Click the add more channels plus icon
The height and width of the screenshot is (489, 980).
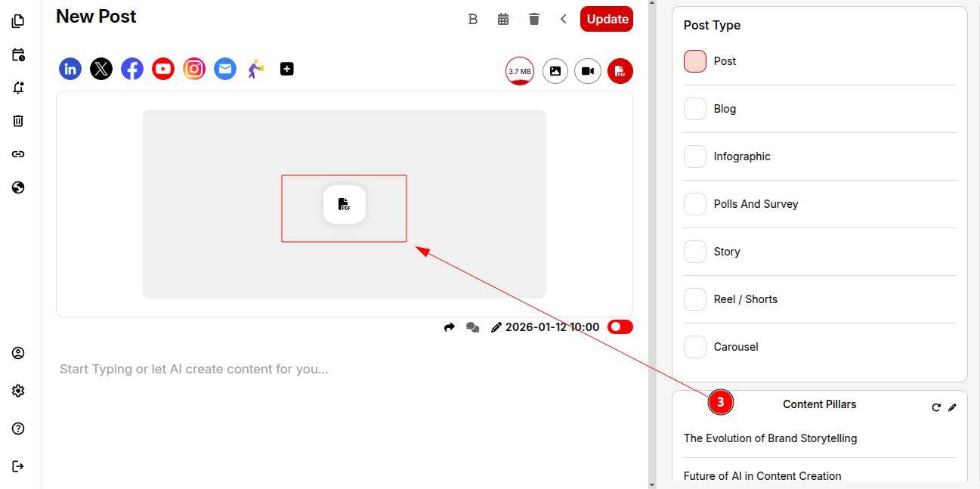pos(287,69)
